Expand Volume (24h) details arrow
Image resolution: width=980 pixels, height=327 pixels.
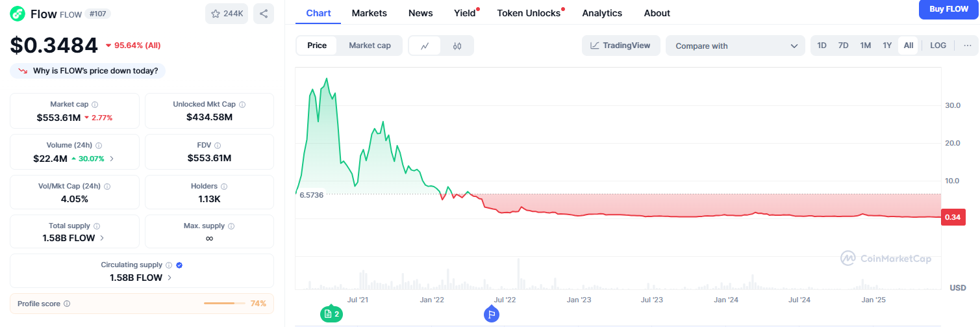112,158
